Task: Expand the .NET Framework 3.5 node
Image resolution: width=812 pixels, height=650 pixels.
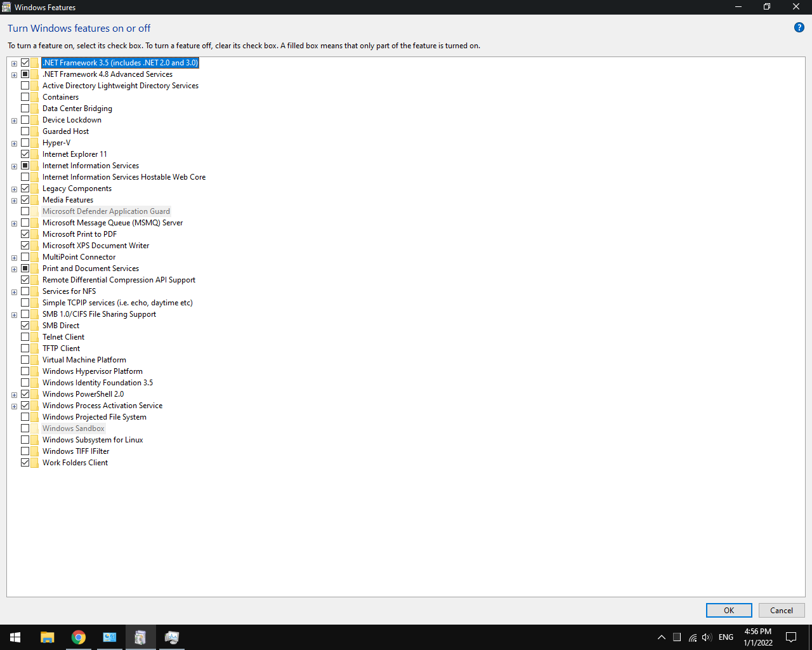Action: point(14,63)
